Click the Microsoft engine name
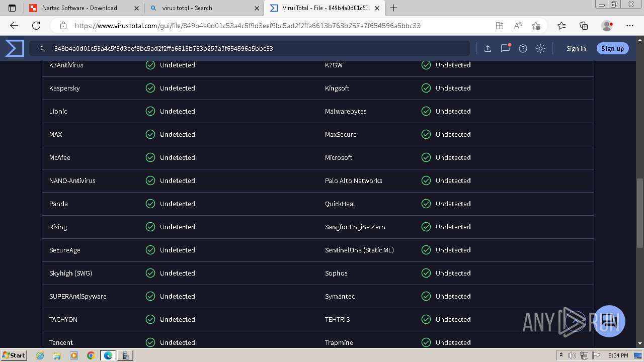Image resolution: width=644 pixels, height=362 pixels. [339, 157]
